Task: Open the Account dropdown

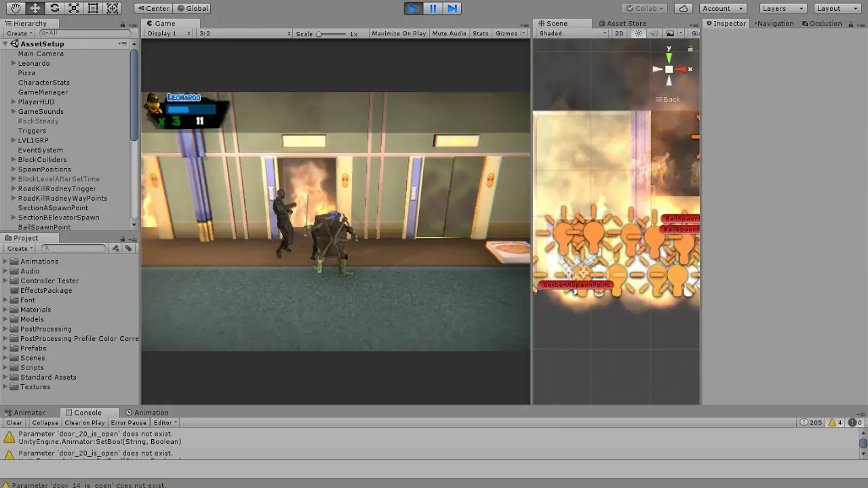Action: point(723,8)
